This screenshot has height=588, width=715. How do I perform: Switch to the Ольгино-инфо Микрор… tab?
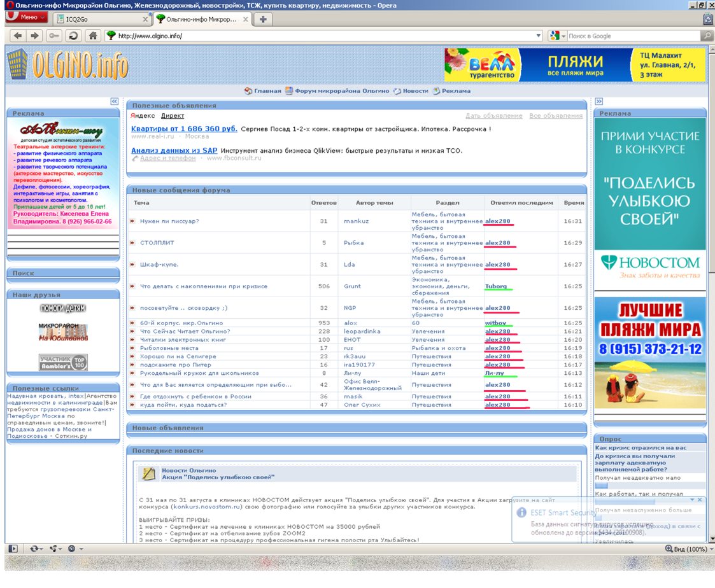[x=201, y=19]
